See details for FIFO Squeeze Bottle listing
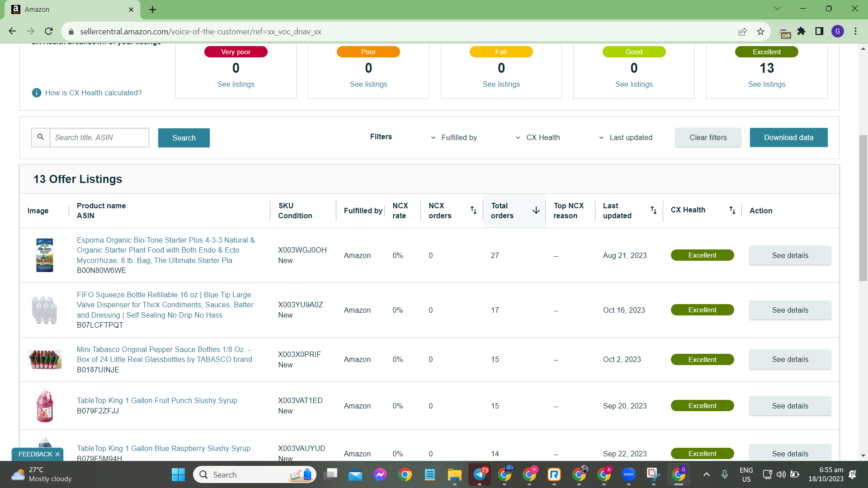Screen dimensions: 868x488 point(790,310)
